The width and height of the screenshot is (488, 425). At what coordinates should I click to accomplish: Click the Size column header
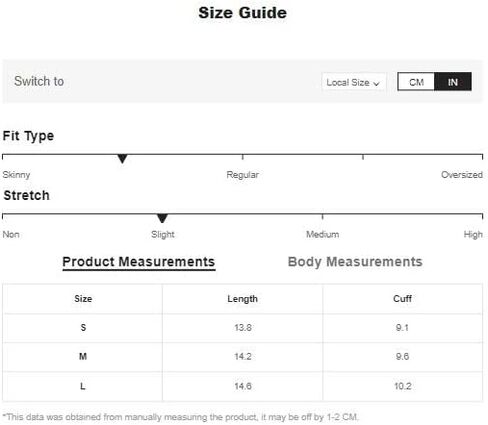coord(83,298)
